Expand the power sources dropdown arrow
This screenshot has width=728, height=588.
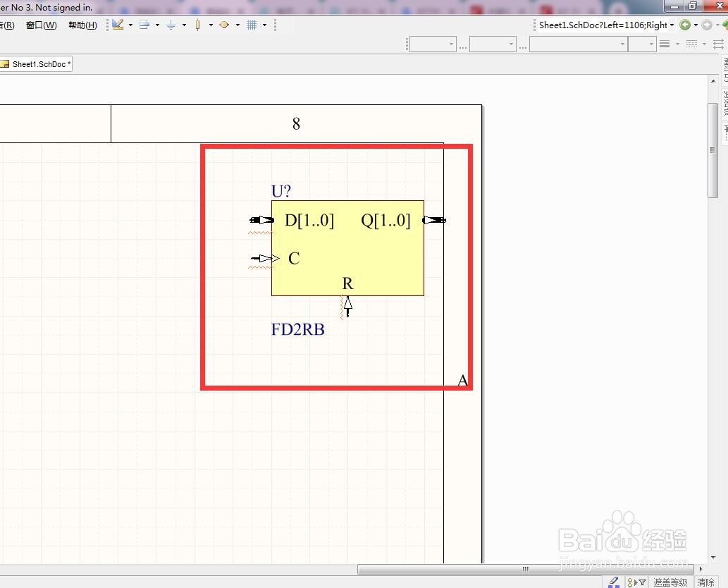pyautogui.click(x=185, y=25)
